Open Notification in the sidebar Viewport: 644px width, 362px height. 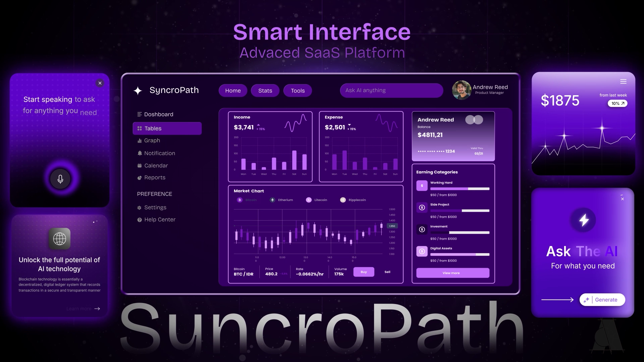pos(156,153)
